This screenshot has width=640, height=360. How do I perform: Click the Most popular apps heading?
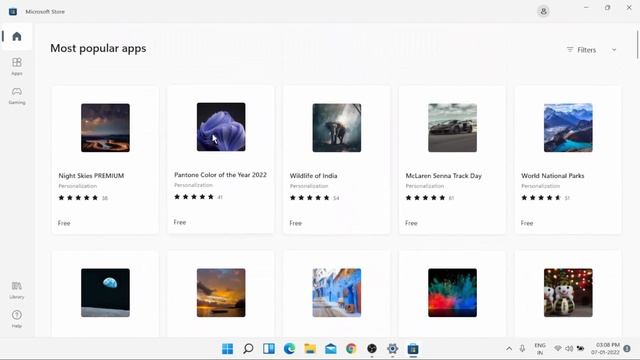(98, 48)
